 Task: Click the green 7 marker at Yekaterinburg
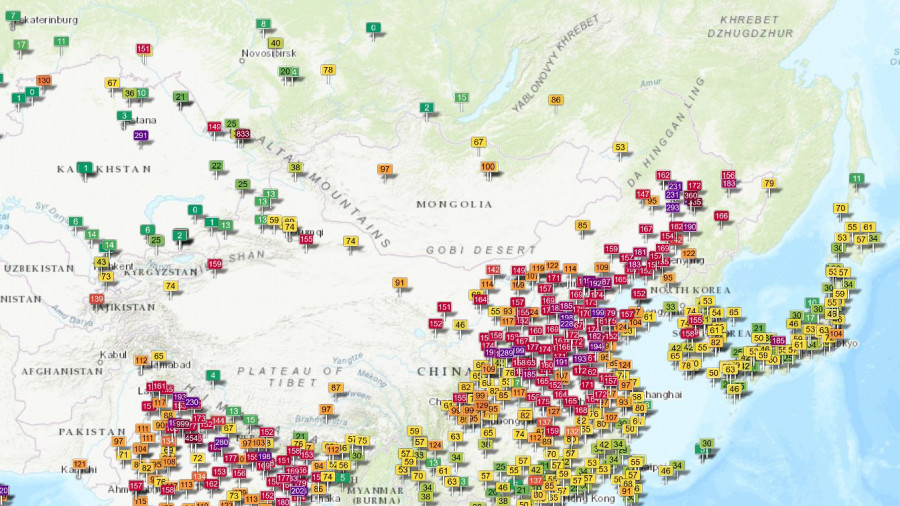(x=13, y=16)
